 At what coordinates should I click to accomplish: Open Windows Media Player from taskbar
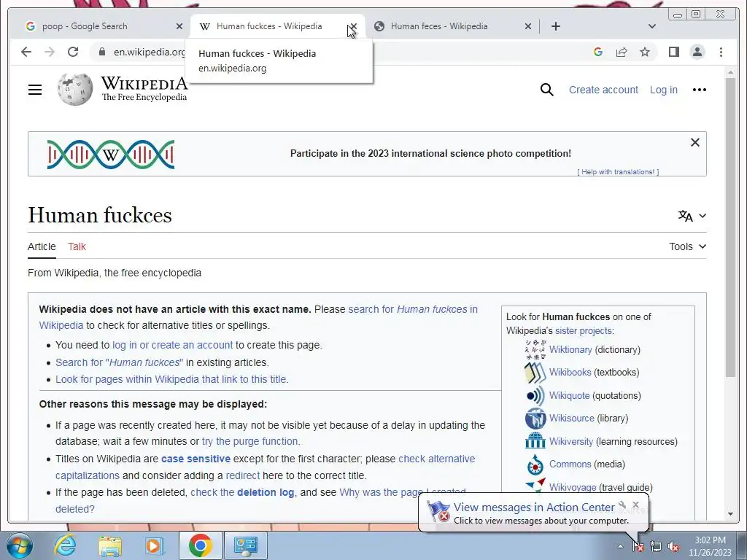coord(154,545)
